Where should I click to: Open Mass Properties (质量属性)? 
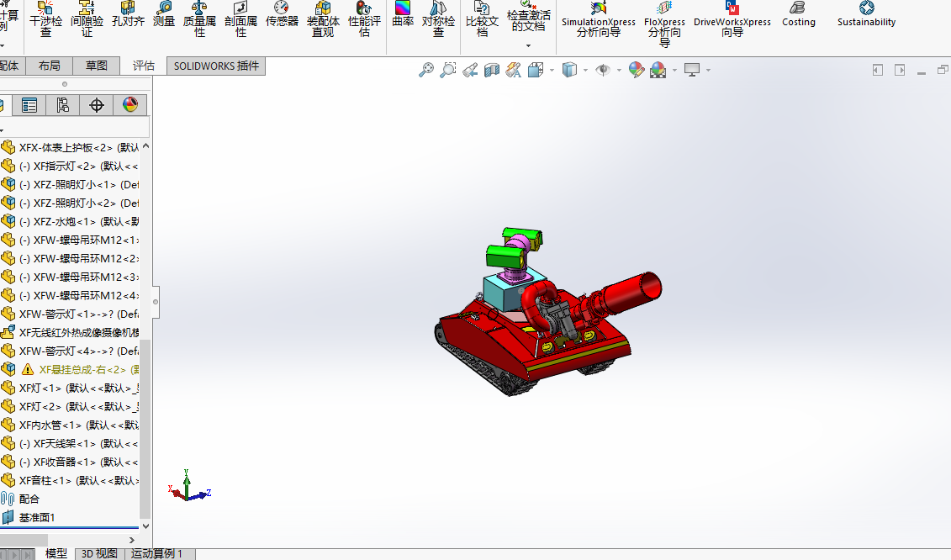click(x=199, y=19)
